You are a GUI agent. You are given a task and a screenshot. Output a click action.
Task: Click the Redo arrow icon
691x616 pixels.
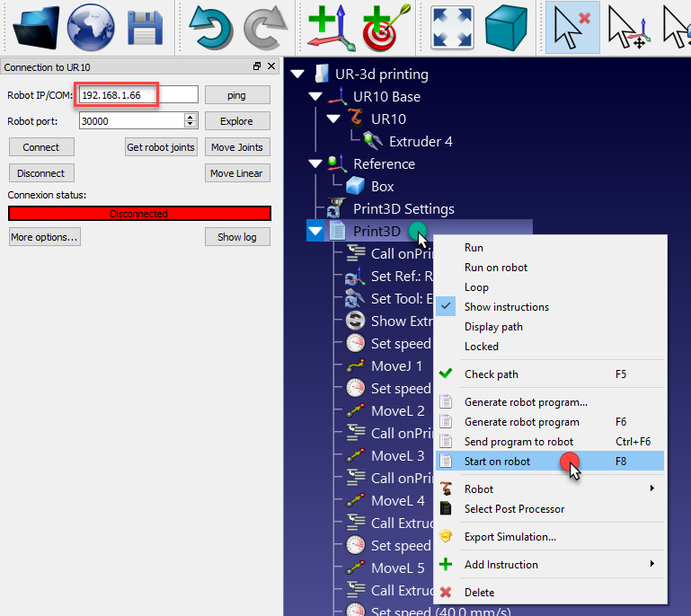point(265,27)
